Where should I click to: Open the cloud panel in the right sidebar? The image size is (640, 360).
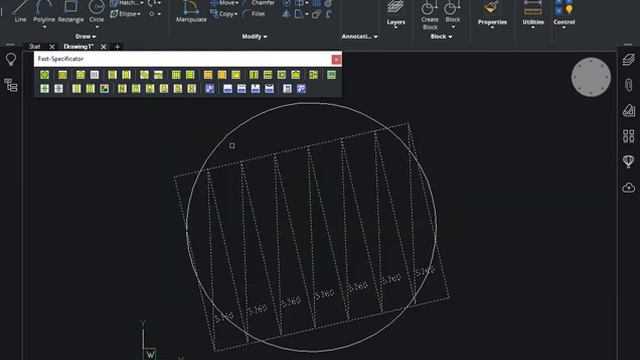coord(629,188)
